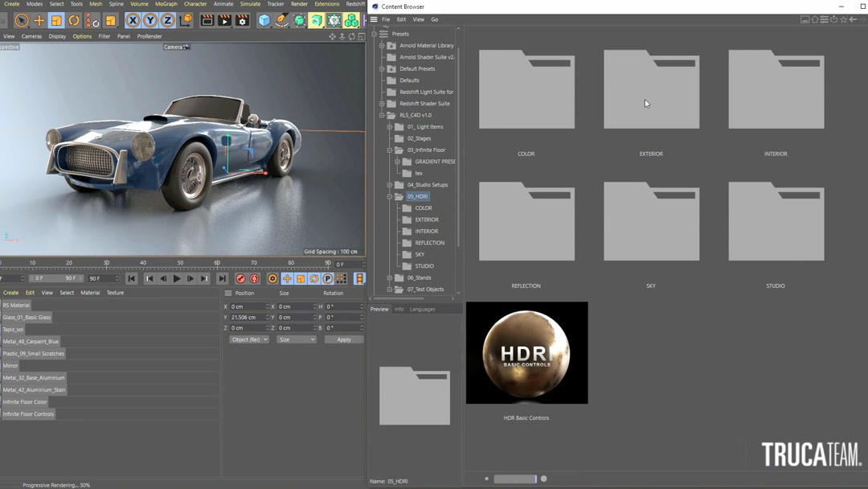Switch to the Info tab in the preview panel
868x489 pixels.
pos(399,309)
